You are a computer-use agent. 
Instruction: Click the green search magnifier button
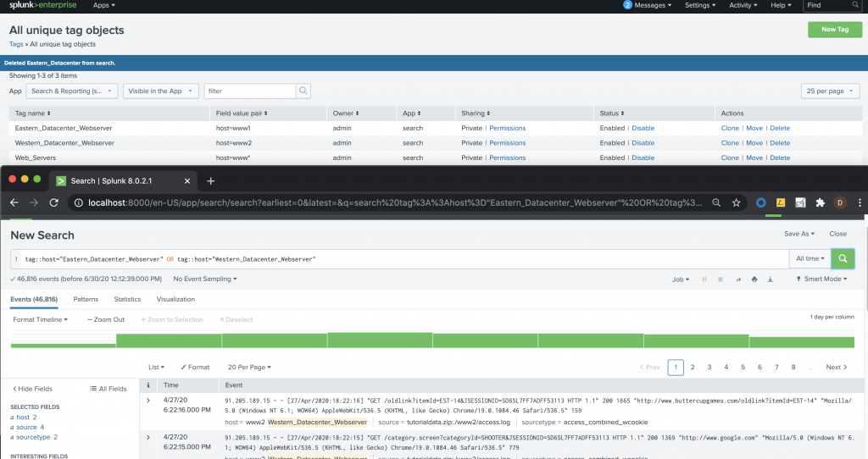pyautogui.click(x=843, y=258)
